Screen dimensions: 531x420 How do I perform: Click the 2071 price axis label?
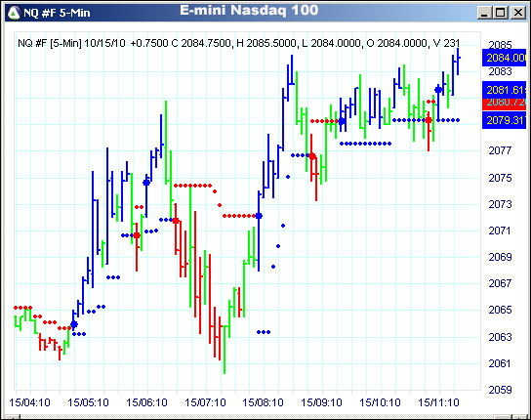pyautogui.click(x=500, y=231)
